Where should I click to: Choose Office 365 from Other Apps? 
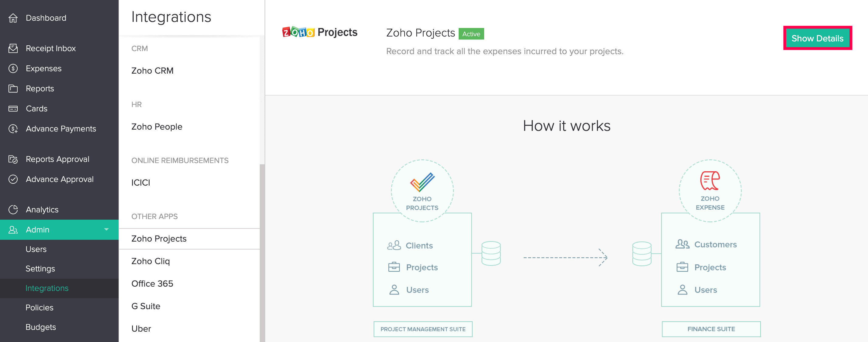coord(152,284)
